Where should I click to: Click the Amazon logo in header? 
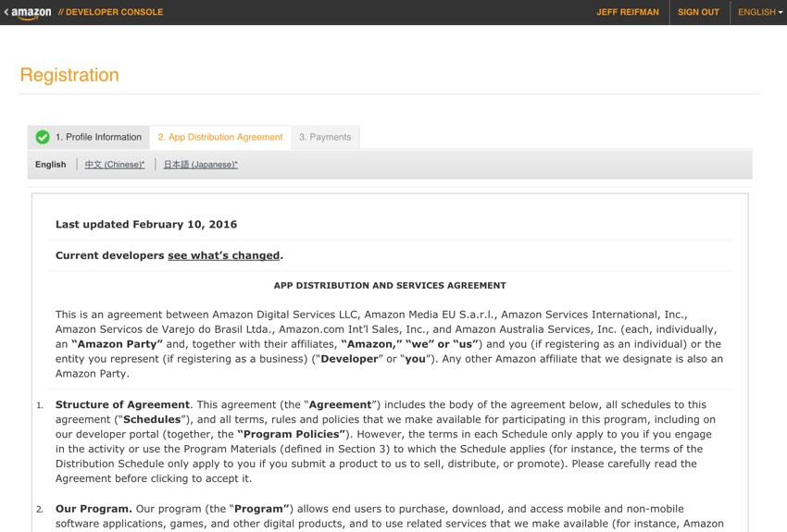31,13
